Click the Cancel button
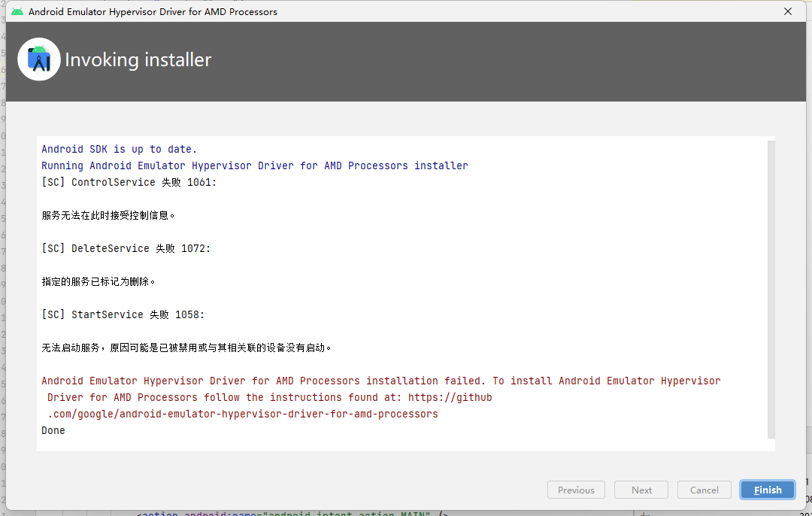Image resolution: width=812 pixels, height=516 pixels. point(704,490)
